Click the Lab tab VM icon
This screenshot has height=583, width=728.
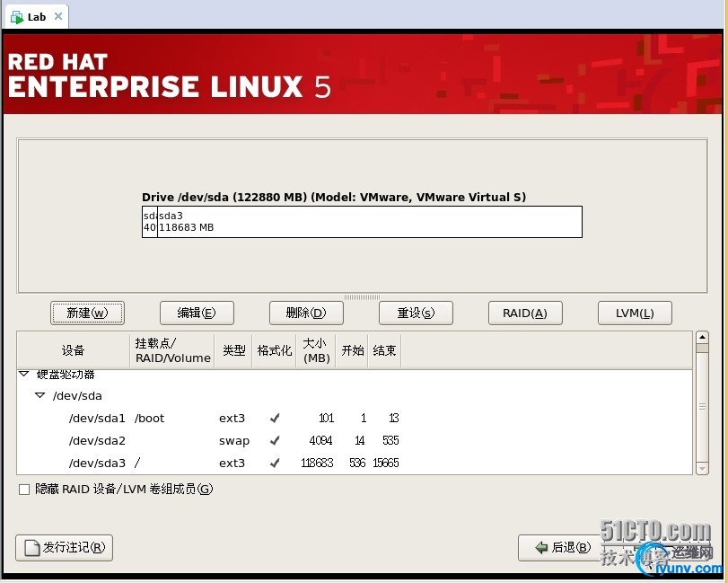(x=17, y=18)
